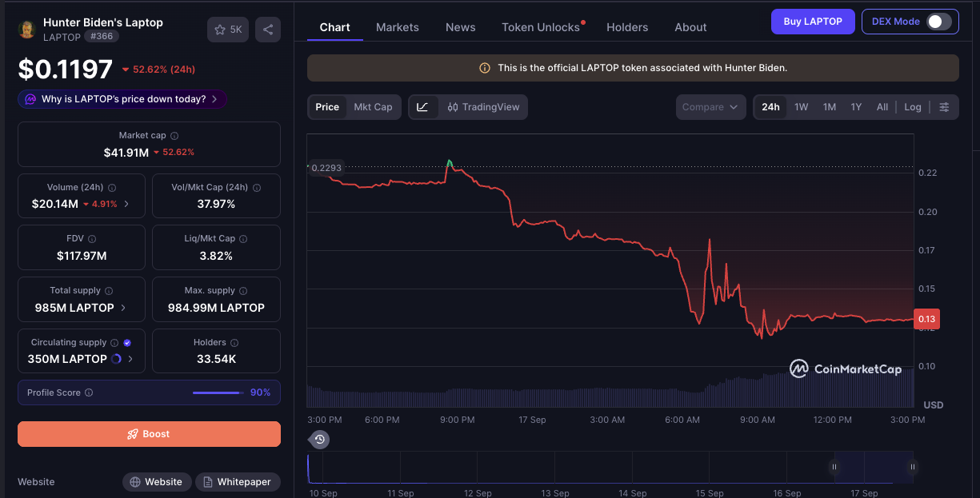This screenshot has height=498, width=980.
Task: Click the info icon next to Liq/Mkt Cap
Action: tap(243, 239)
